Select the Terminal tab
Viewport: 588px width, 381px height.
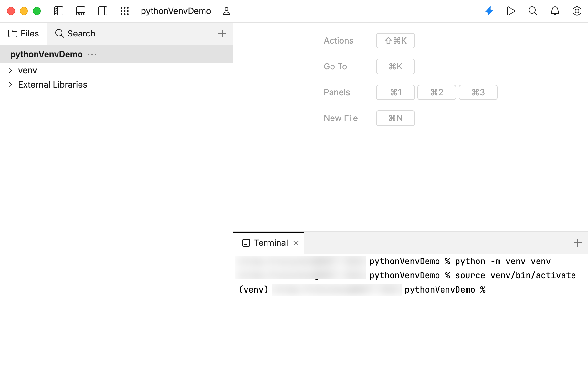coord(271,243)
